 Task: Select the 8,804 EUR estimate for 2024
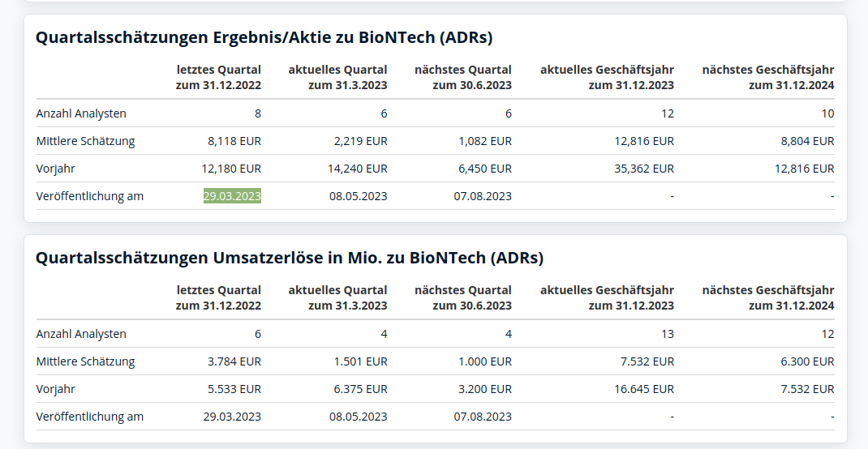click(x=807, y=141)
